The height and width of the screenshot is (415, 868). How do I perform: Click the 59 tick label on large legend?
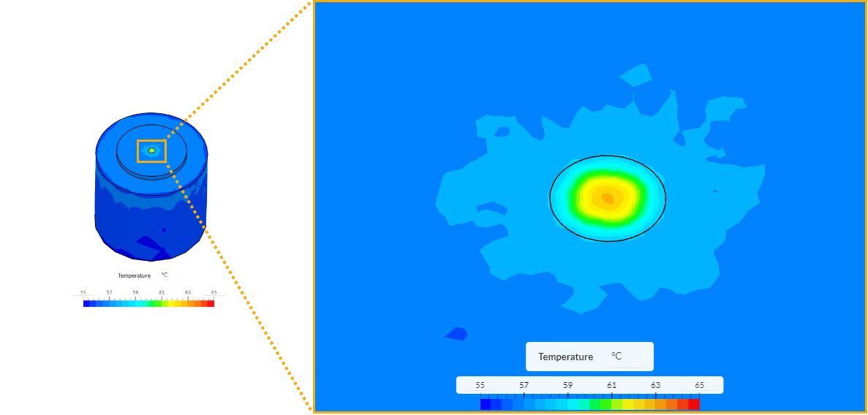tap(568, 385)
